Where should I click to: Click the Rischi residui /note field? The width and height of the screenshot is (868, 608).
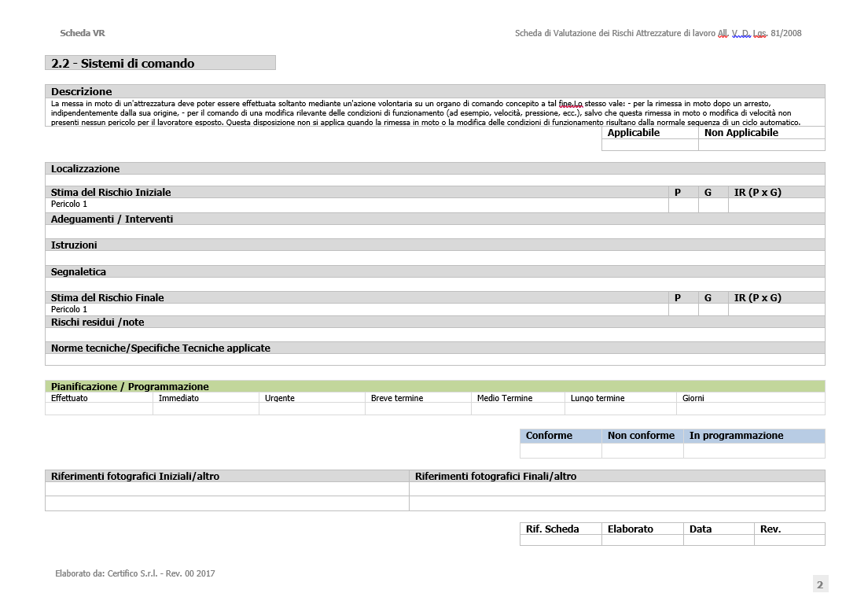click(435, 334)
